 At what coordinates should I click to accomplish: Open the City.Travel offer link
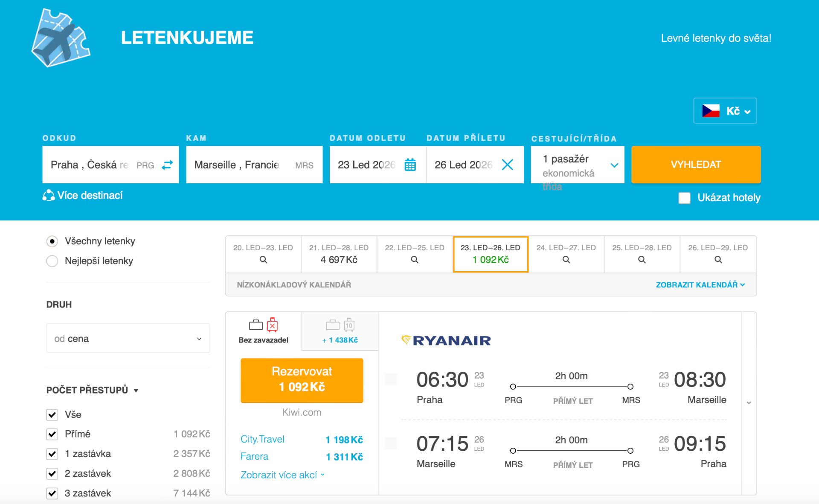[262, 439]
